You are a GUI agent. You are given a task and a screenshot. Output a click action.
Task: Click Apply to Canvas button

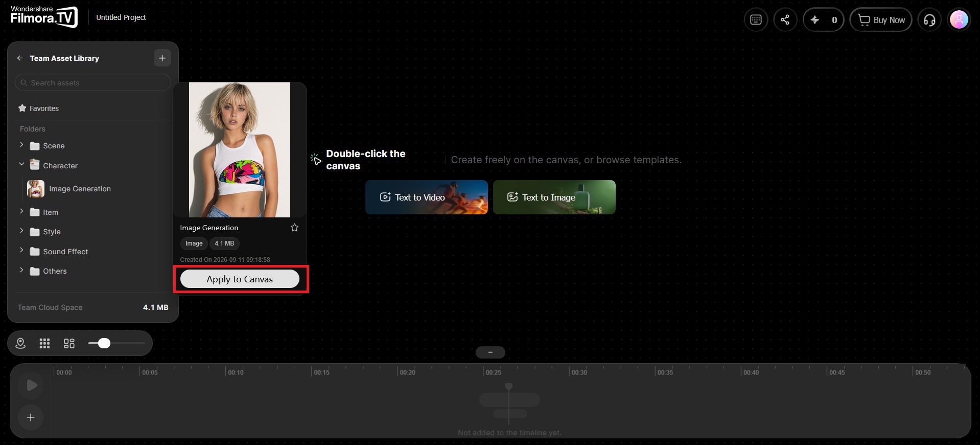coord(240,279)
